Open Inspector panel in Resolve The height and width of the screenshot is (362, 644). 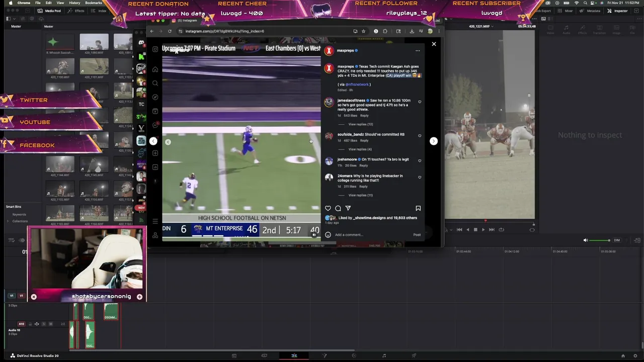pyautogui.click(x=618, y=11)
